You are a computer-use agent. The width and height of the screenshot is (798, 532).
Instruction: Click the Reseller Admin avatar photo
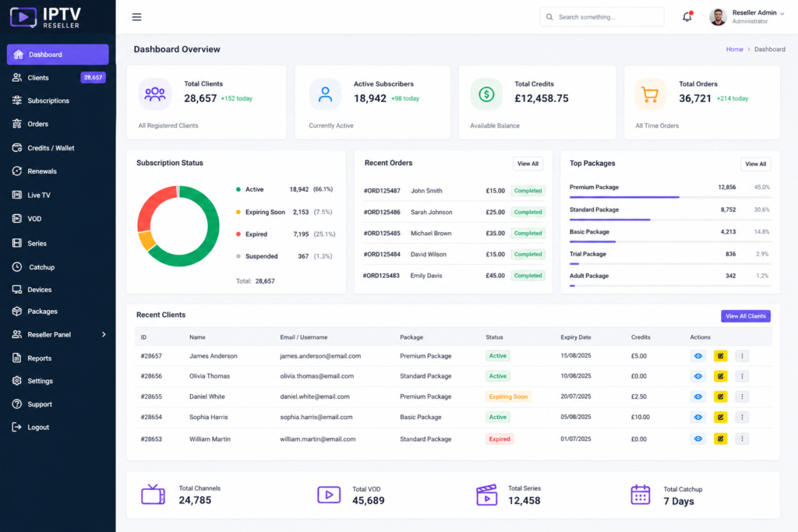point(718,17)
